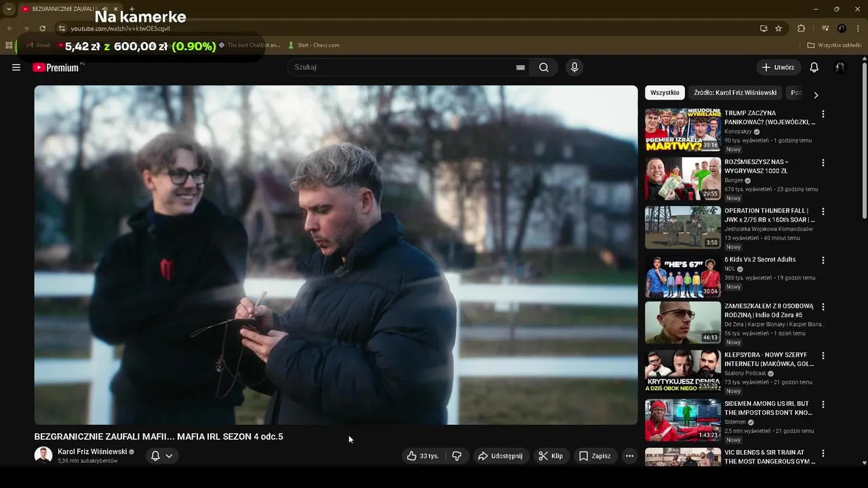Like the video with 33 tys. thumbs up

tap(423, 456)
